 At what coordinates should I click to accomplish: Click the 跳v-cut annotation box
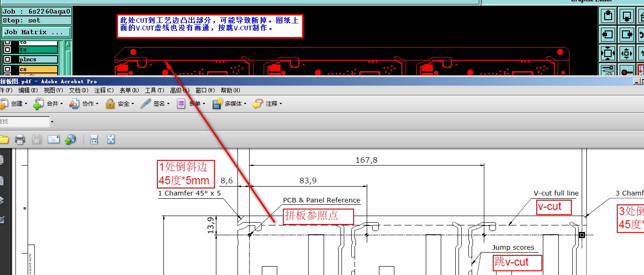517,262
